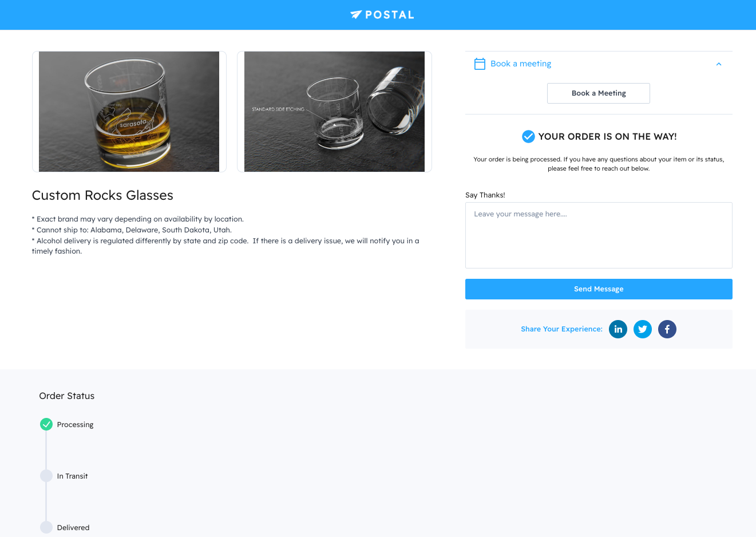This screenshot has height=537, width=756.
Task: Click the calendar icon beside Book a meeting
Action: coord(480,64)
